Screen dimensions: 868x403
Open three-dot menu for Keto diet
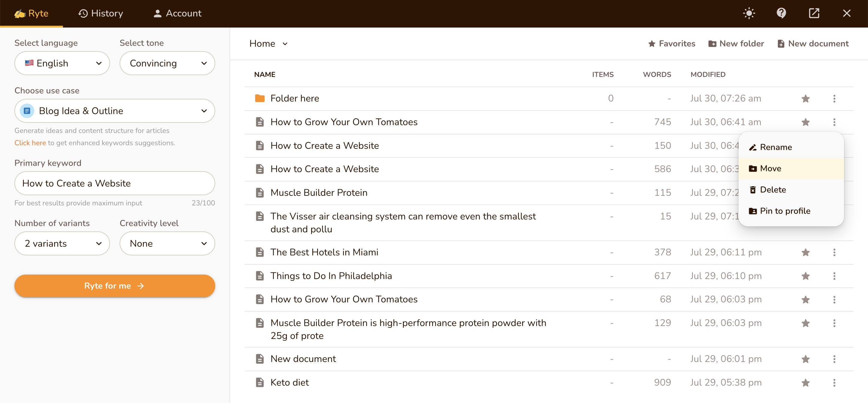point(834,383)
